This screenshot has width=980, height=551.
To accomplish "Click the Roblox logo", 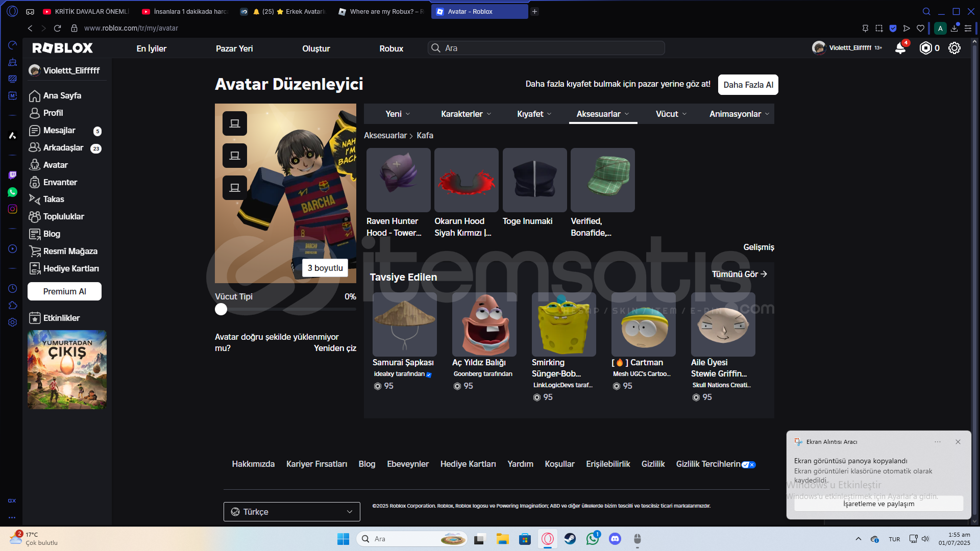I will (63, 48).
